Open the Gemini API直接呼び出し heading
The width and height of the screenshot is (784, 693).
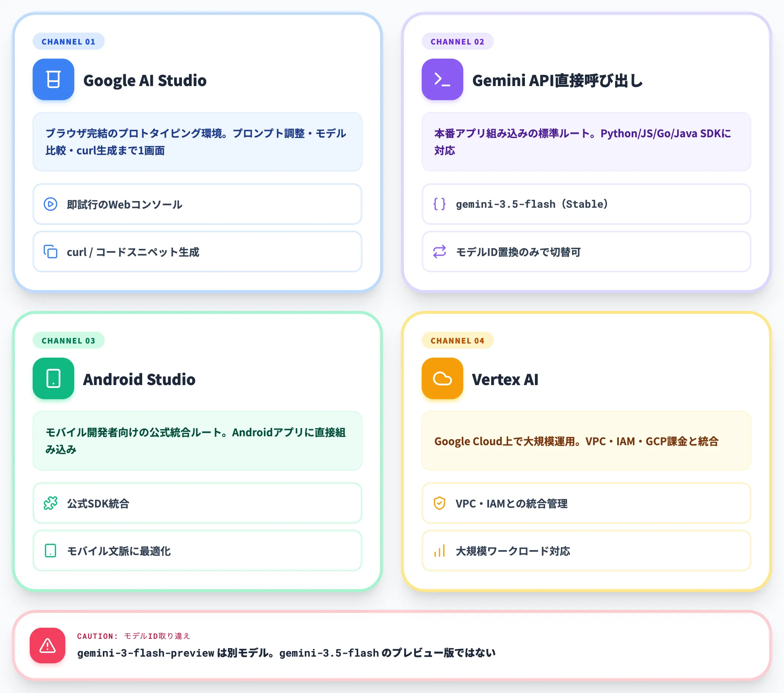click(x=558, y=81)
